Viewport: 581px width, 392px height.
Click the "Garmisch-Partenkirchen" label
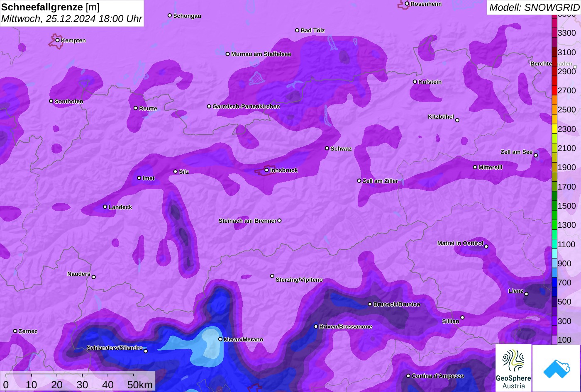pyautogui.click(x=246, y=107)
